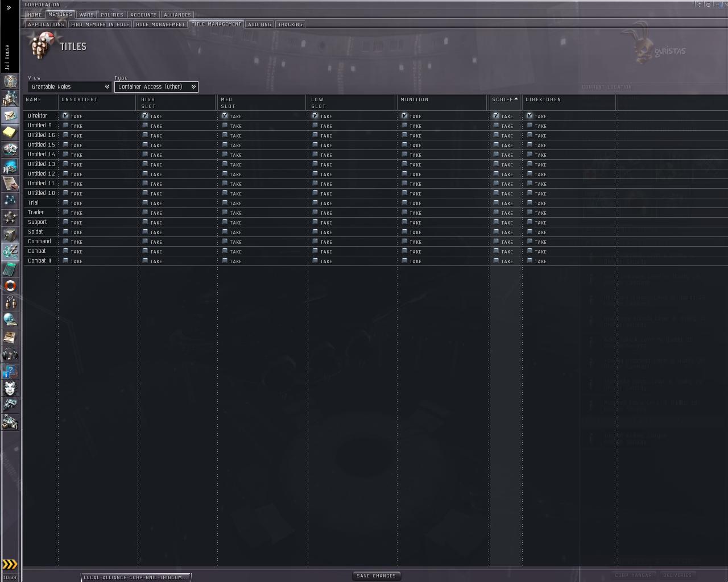Viewport: 728px width, 582px height.
Task: Enable Take for Untitled 9 under Unsortiert
Action: pyautogui.click(x=65, y=126)
